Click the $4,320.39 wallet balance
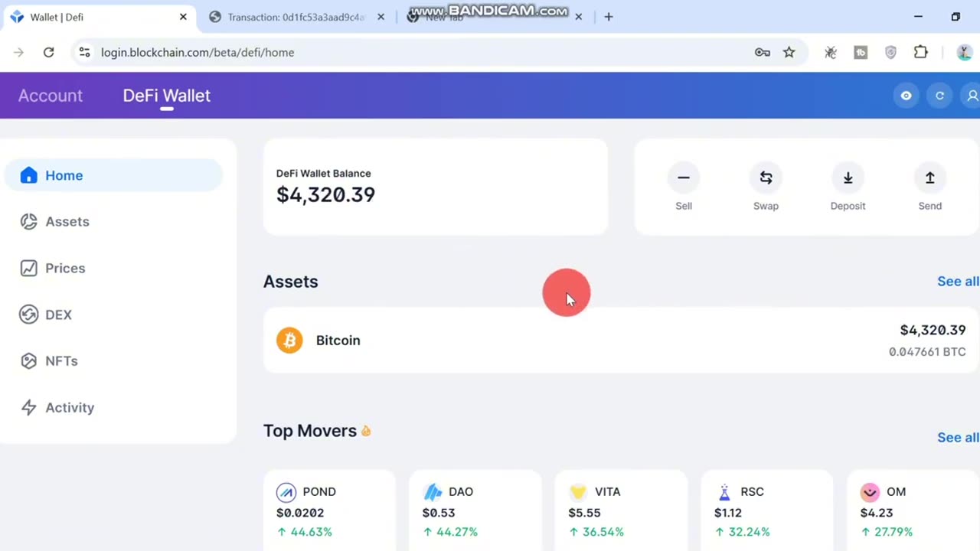Image resolution: width=980 pixels, height=551 pixels. coord(325,194)
